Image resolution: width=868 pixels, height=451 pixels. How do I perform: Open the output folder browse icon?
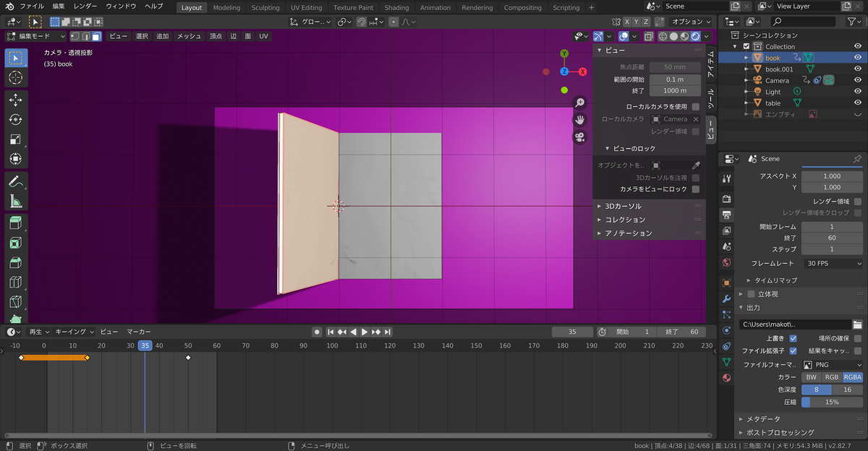point(857,325)
